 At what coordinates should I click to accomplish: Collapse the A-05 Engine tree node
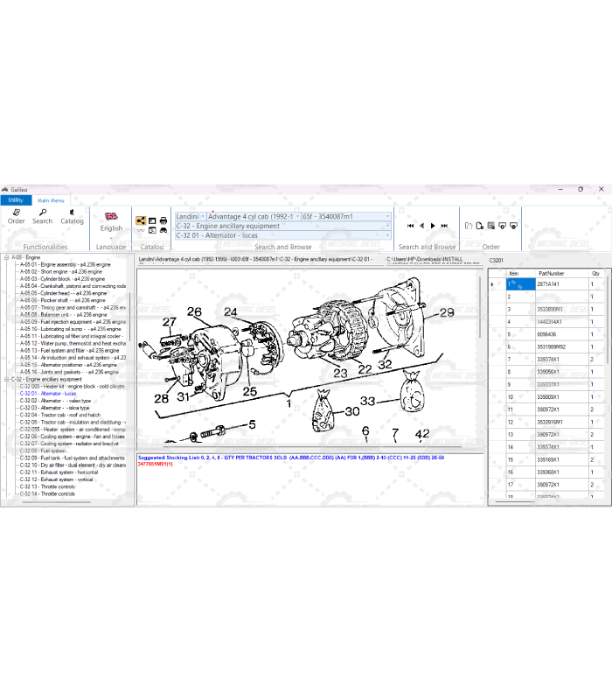pos(6,257)
